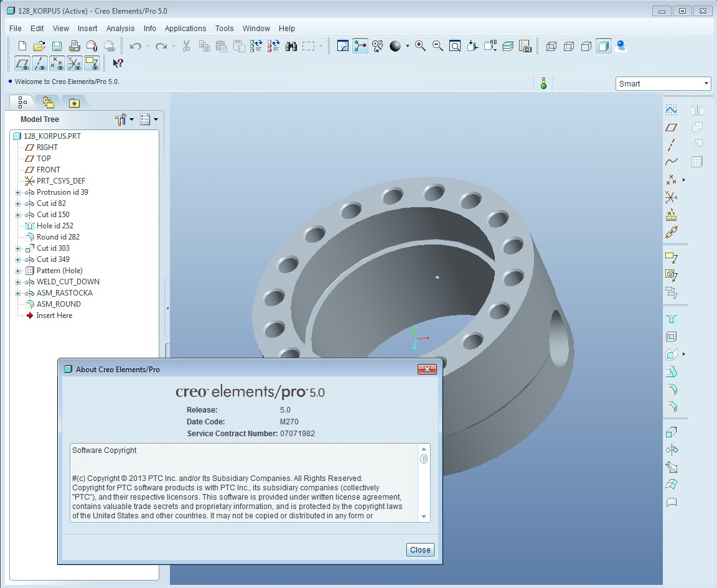Expand Pattern (Hole) in the Model Tree
Image resolution: width=717 pixels, height=588 pixels.
[x=18, y=271]
